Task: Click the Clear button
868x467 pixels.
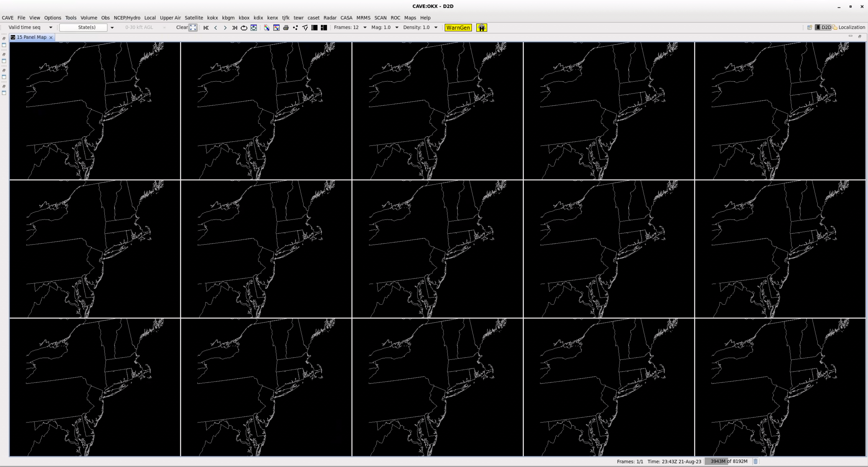Action: (182, 27)
